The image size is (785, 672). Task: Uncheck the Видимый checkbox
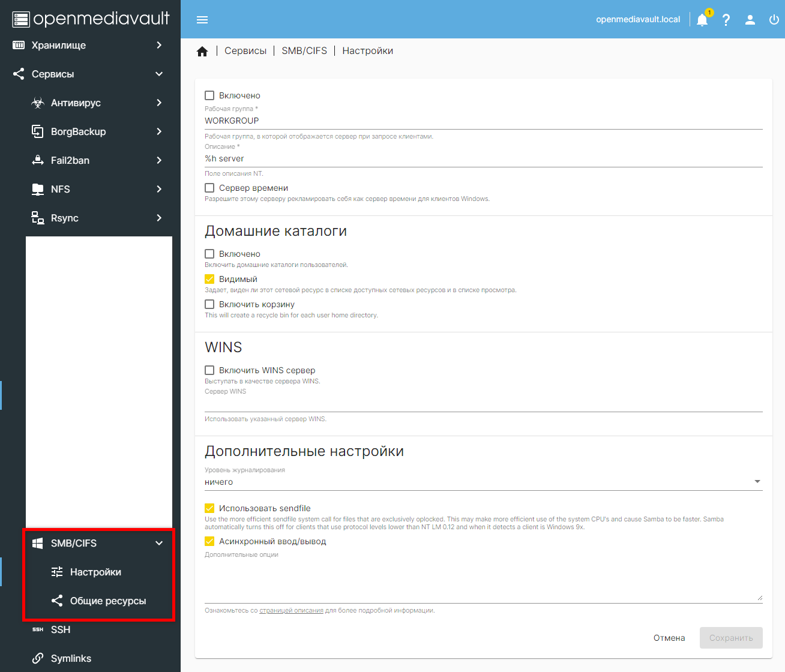click(209, 279)
